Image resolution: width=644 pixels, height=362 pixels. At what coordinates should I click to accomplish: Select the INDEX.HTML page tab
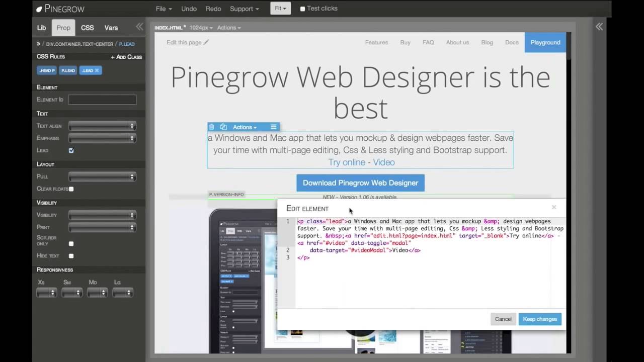click(170, 28)
